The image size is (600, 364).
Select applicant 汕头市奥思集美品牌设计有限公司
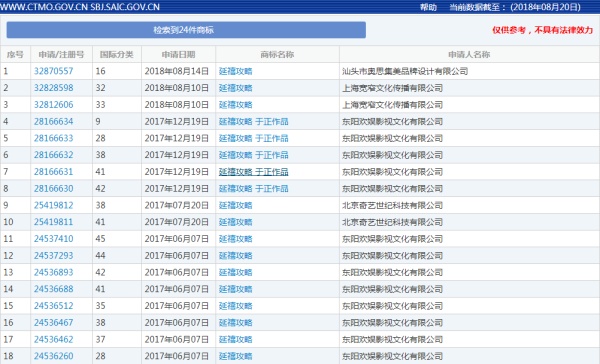405,71
